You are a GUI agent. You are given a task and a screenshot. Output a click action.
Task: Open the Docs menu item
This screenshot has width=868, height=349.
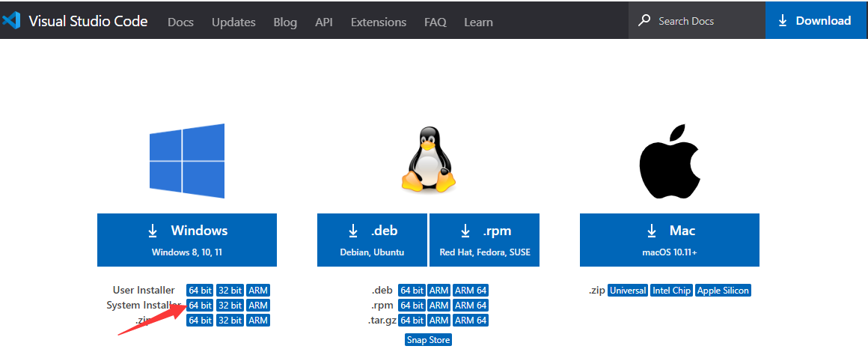click(x=180, y=22)
